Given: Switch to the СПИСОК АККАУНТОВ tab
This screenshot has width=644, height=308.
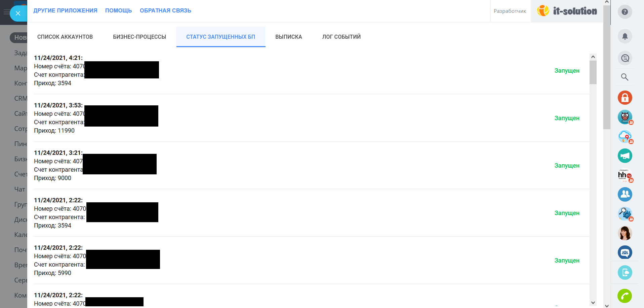Looking at the screenshot, I should pos(65,37).
